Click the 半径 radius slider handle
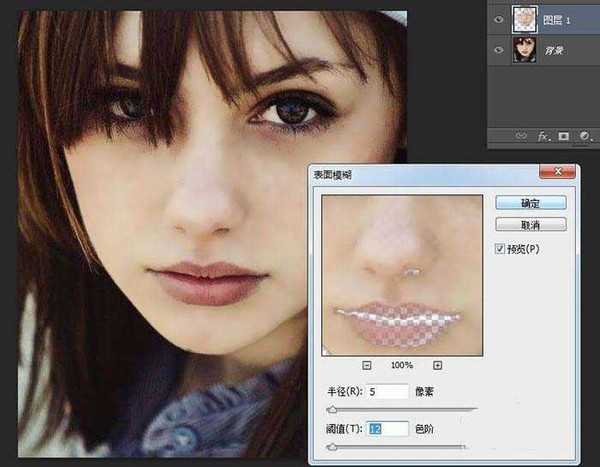The image size is (600, 467). coord(331,409)
